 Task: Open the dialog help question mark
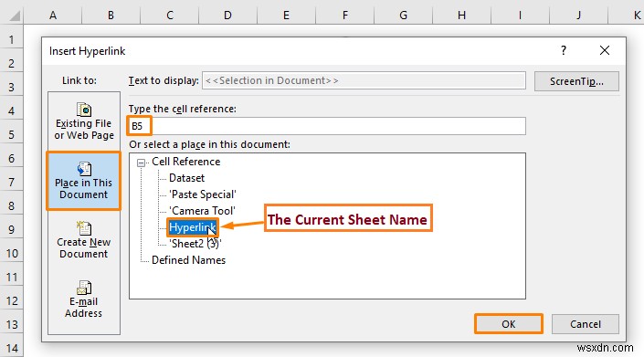click(x=564, y=50)
